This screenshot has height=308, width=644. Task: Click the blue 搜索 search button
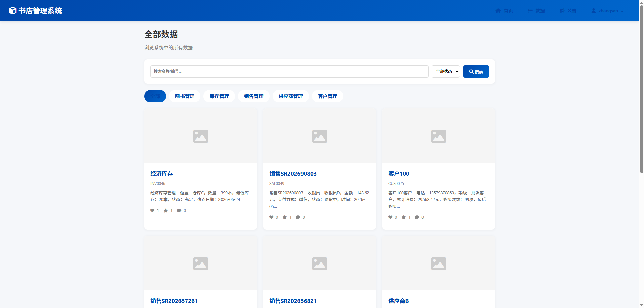476,71
